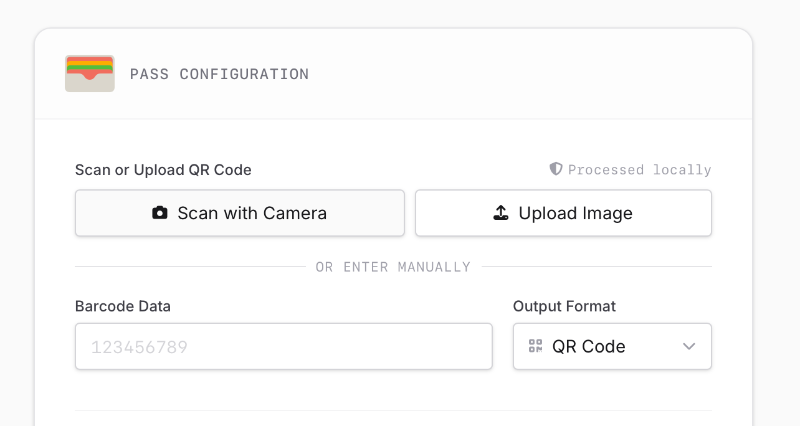This screenshot has height=426, width=800.
Task: Click the PASS CONFIGURATION heading
Action: 219,74
